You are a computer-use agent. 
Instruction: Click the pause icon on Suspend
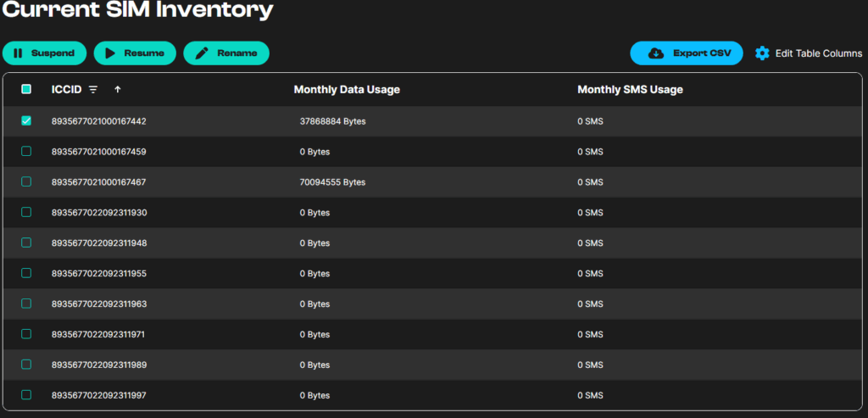(x=18, y=53)
